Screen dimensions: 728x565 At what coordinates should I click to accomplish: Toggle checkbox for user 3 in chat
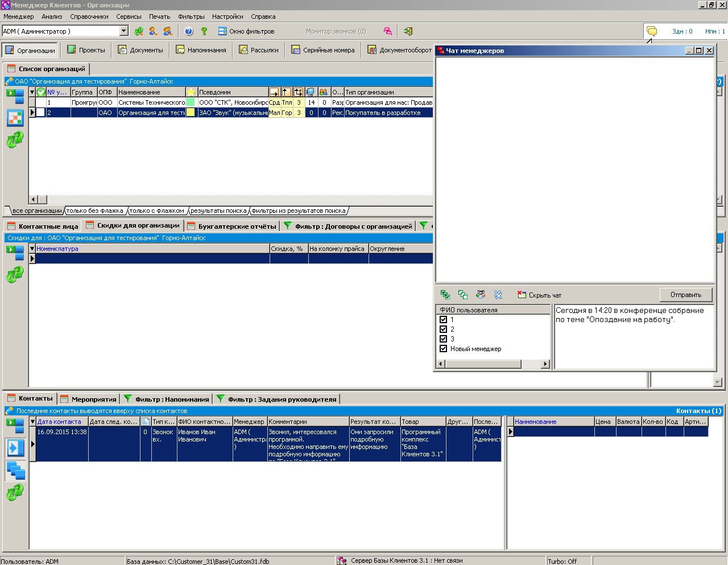click(444, 339)
